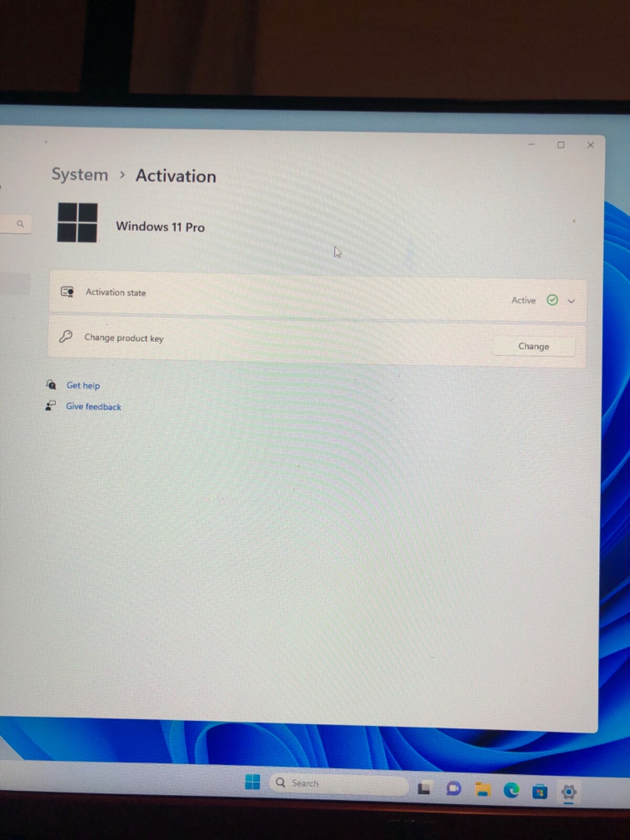This screenshot has height=840, width=630.
Task: Minimize the Settings window
Action: tap(531, 144)
